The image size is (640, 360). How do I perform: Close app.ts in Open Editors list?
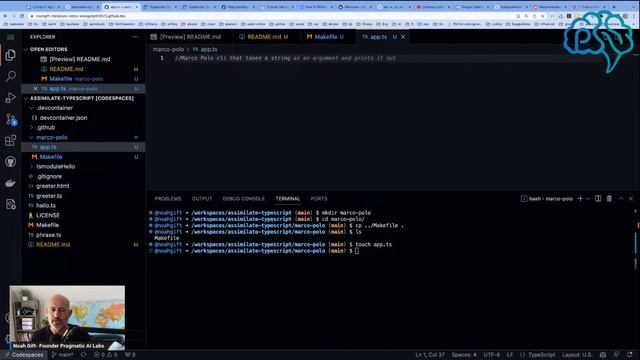(35, 89)
